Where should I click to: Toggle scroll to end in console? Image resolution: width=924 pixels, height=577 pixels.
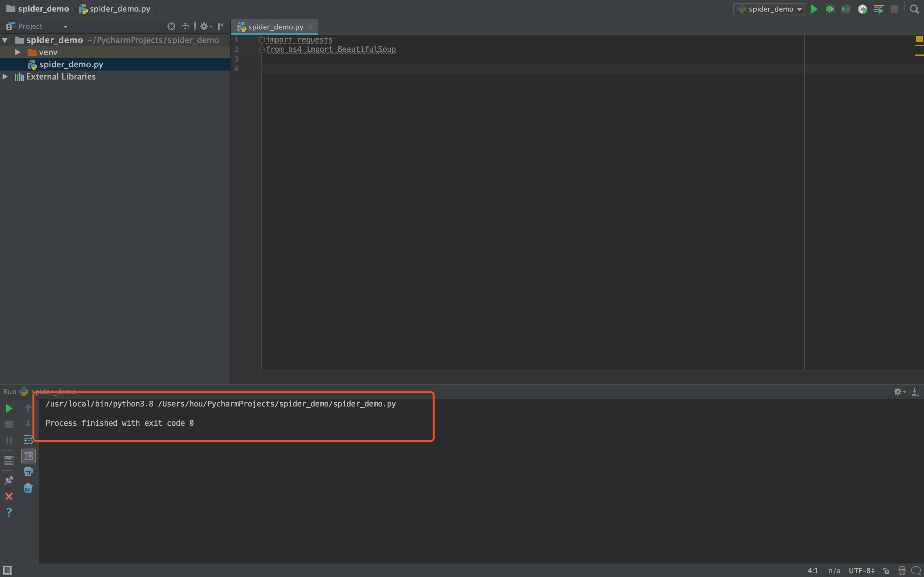28,456
